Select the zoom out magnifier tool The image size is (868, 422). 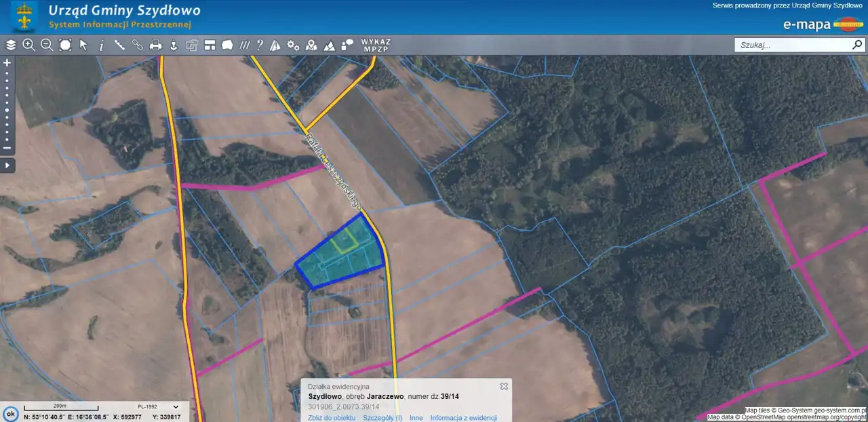[47, 45]
